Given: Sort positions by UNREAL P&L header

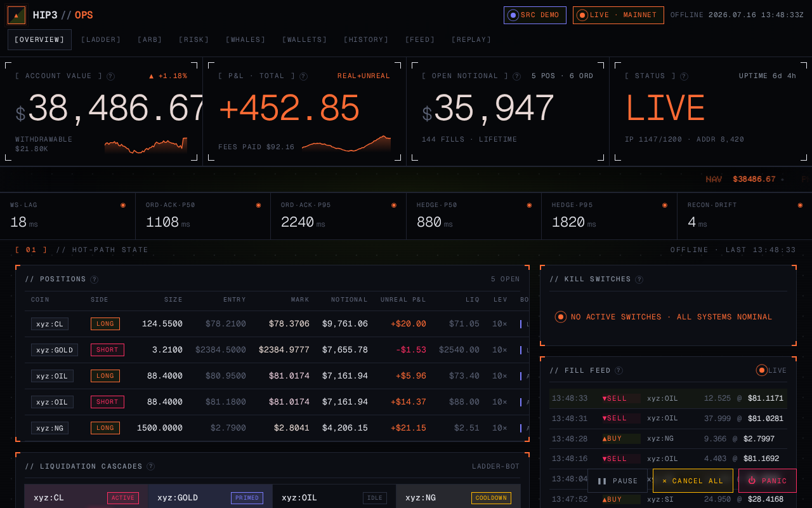Looking at the screenshot, I should pos(403,300).
